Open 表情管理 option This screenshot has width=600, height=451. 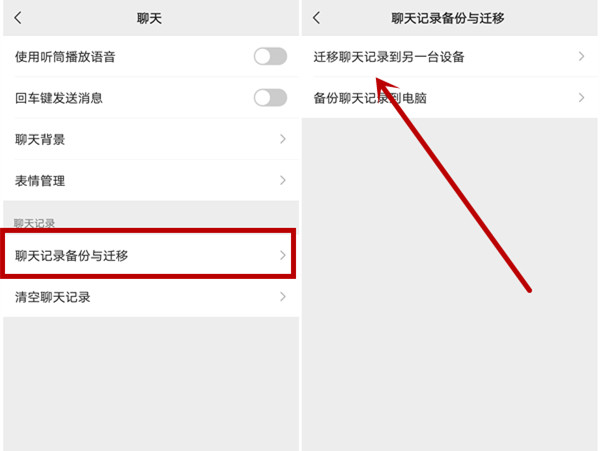pyautogui.click(x=151, y=181)
